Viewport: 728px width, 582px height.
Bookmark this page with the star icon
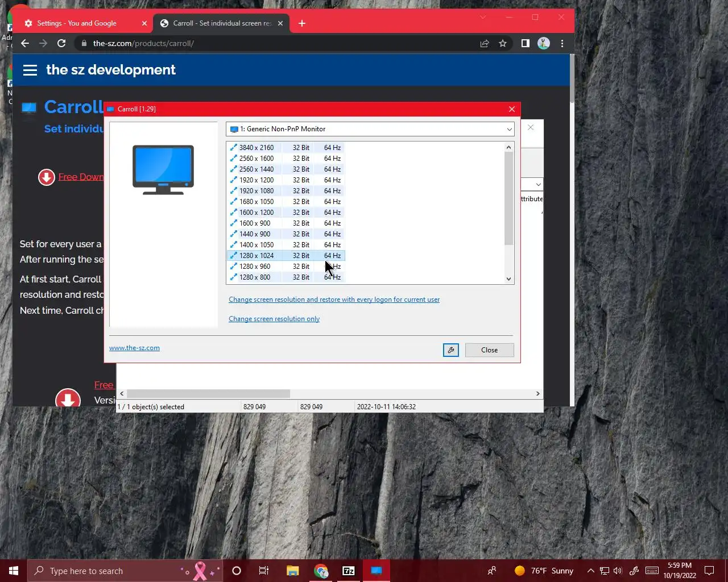click(503, 43)
